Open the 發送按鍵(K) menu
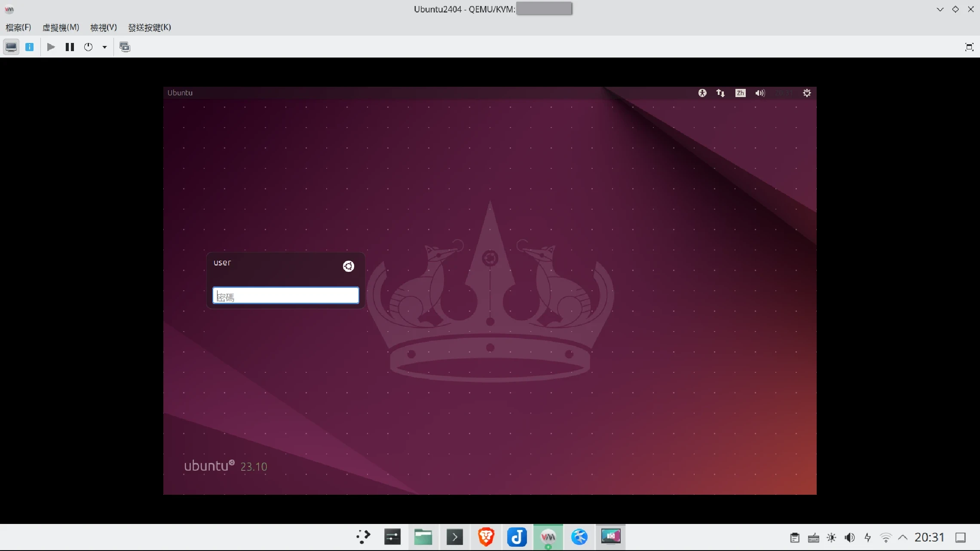 coord(150,27)
